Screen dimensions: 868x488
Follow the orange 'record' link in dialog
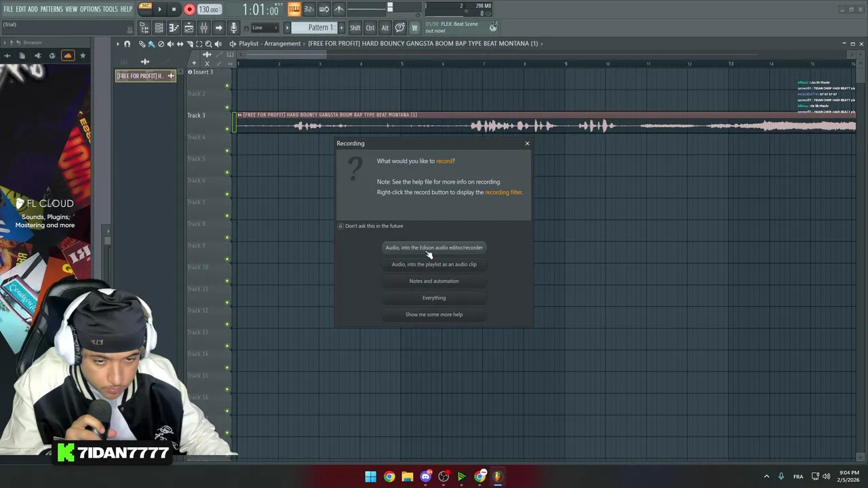444,161
